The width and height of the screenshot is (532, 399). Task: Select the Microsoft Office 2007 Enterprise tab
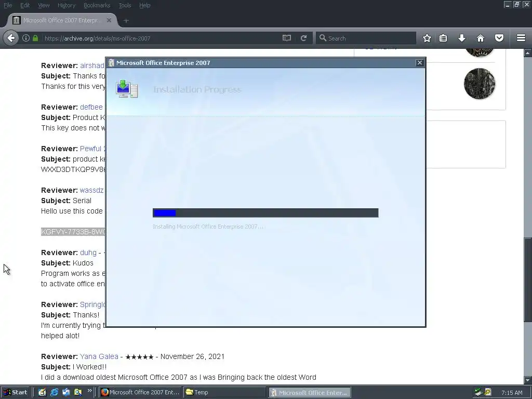tap(62, 20)
